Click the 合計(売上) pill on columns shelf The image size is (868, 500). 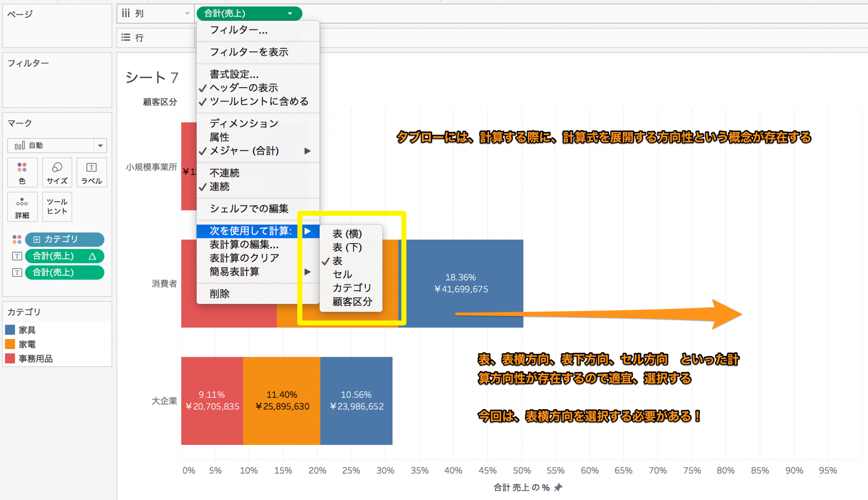tap(249, 14)
